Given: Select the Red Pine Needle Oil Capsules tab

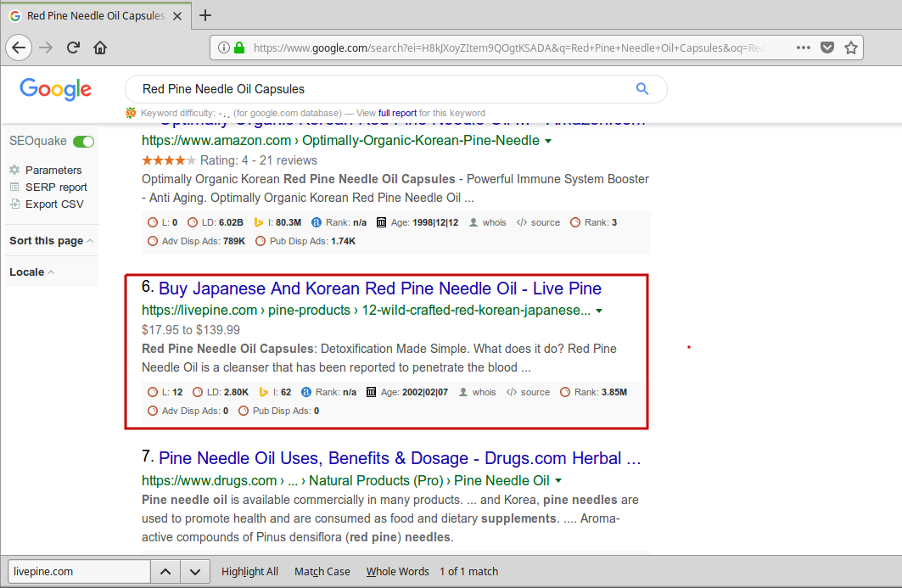Looking at the screenshot, I should pyautogui.click(x=96, y=16).
